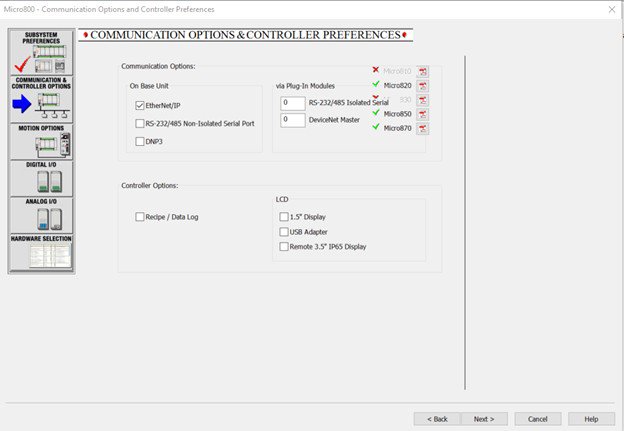Click the Micro870 controller label
This screenshot has width=624, height=431.
pyautogui.click(x=397, y=128)
